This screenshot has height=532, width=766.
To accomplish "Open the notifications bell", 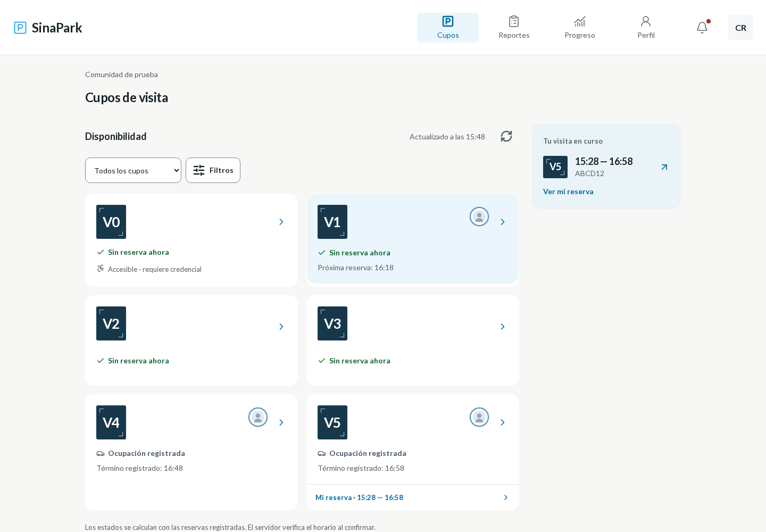I will tap(702, 28).
